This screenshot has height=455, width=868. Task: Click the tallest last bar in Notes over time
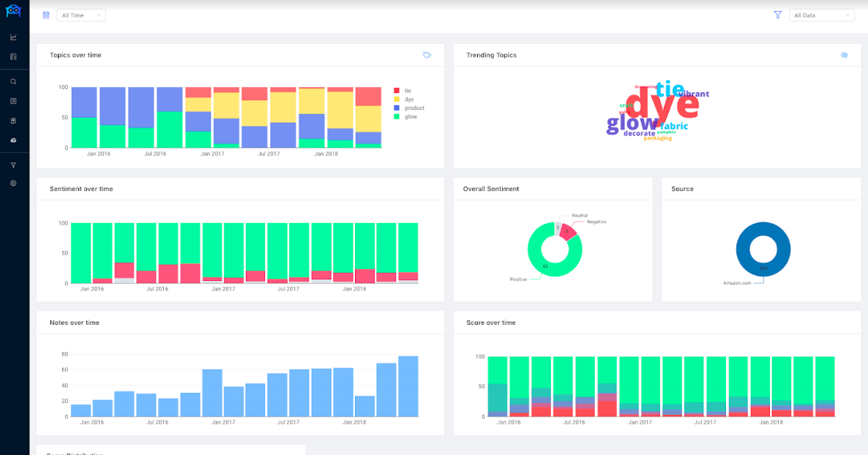point(408,386)
